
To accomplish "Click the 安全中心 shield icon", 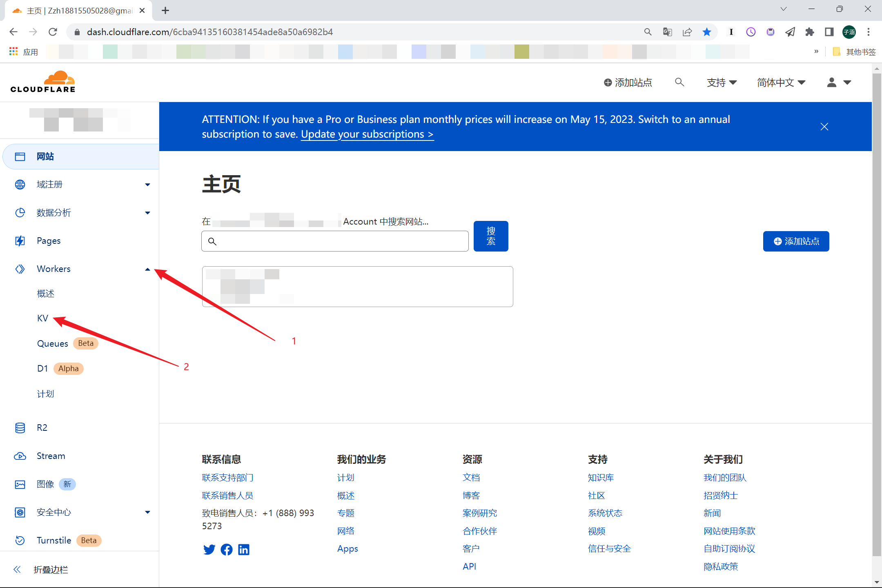I will coord(20,512).
